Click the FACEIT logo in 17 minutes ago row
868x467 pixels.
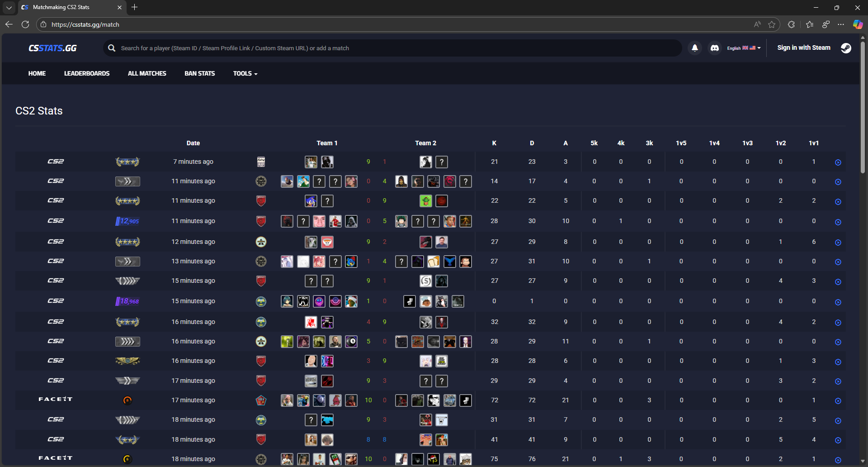coord(55,399)
